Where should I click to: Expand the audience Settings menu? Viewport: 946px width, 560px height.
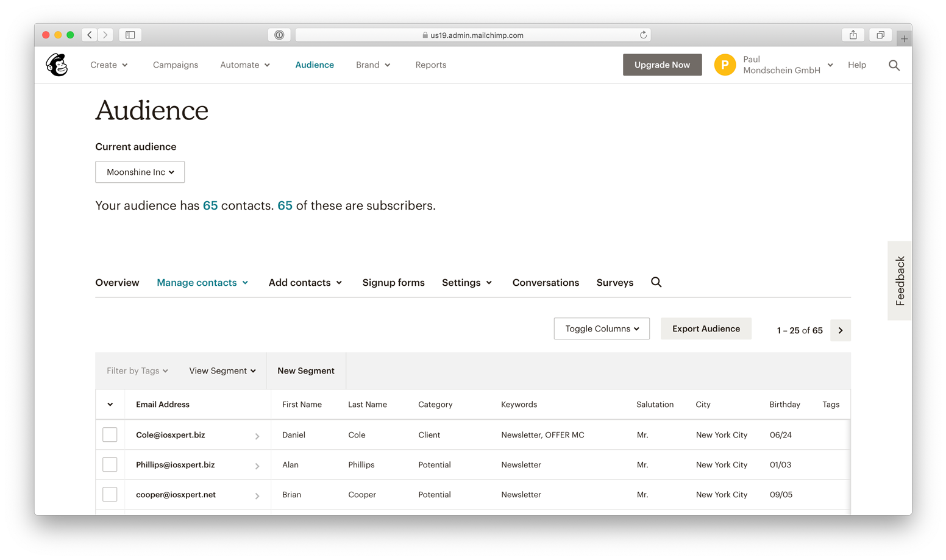tap(467, 283)
